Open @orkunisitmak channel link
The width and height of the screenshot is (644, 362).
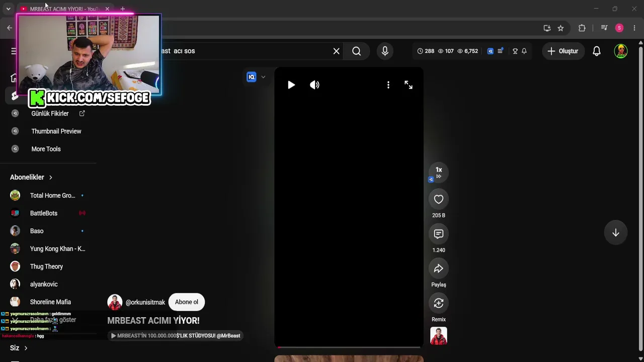click(x=145, y=302)
